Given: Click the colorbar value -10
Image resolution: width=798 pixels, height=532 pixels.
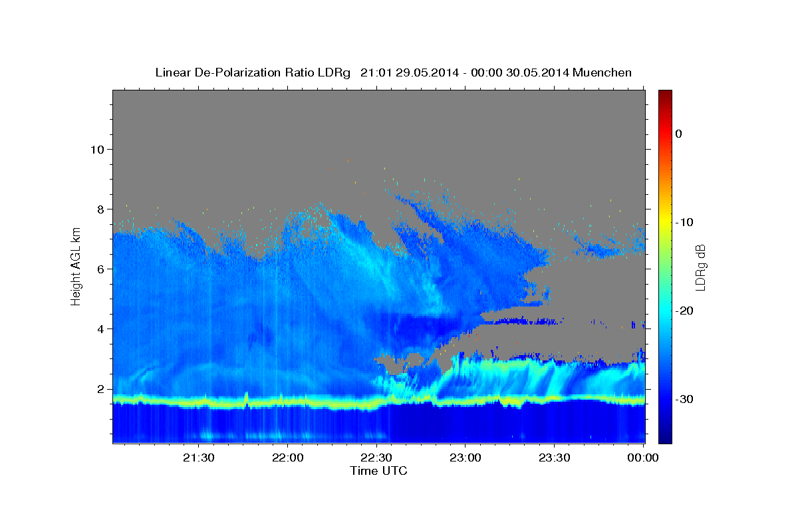Looking at the screenshot, I should click(685, 222).
